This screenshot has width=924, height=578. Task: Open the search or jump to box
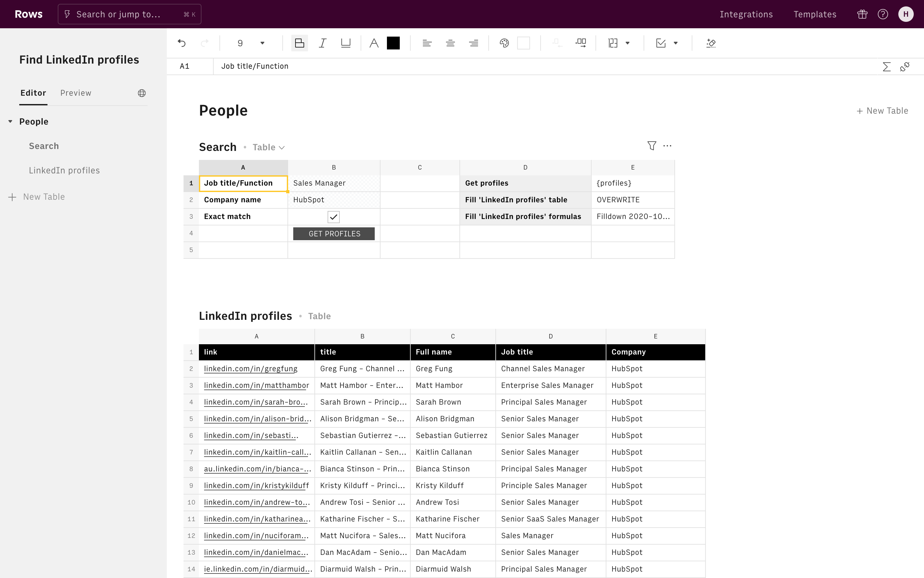click(129, 14)
